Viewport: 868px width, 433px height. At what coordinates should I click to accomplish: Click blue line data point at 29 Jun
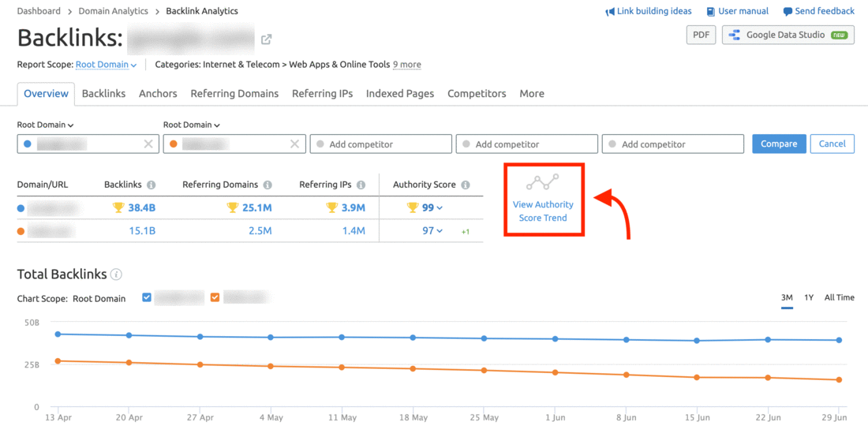click(x=840, y=340)
